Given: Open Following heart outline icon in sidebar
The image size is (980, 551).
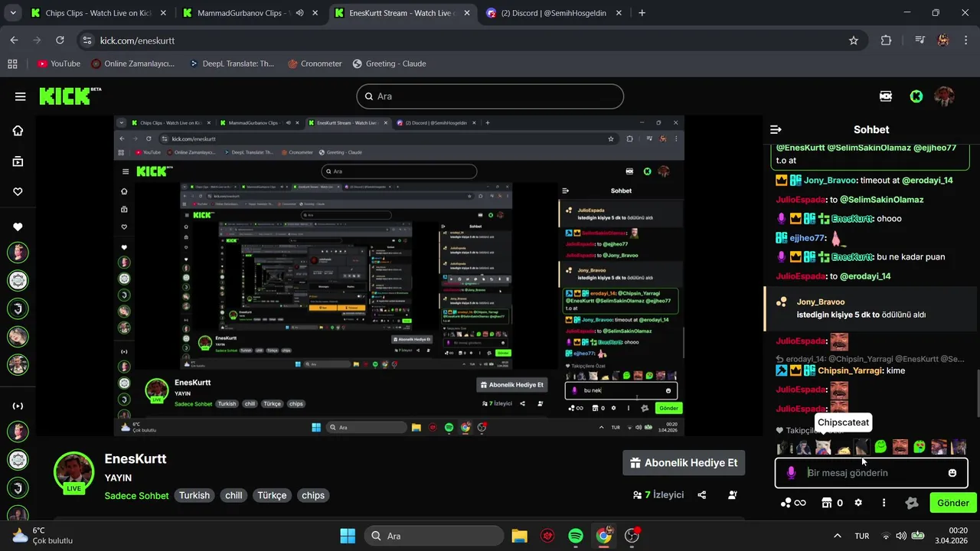Looking at the screenshot, I should (x=18, y=192).
